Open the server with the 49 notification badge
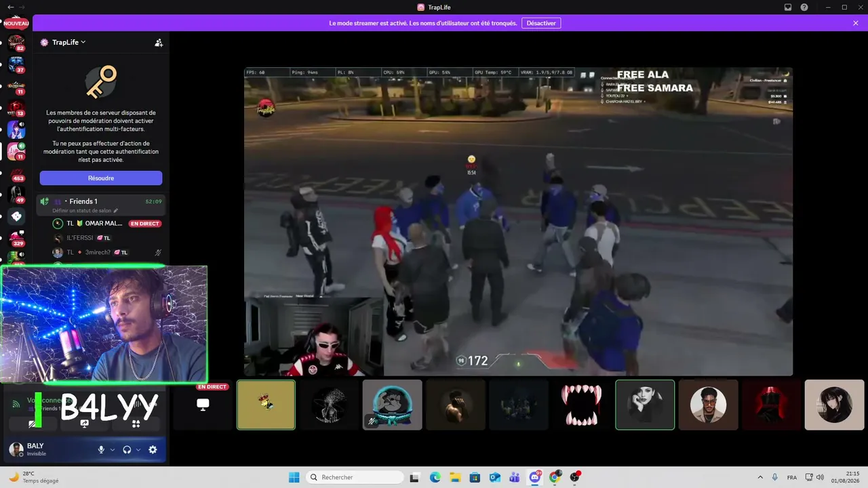 [16, 196]
